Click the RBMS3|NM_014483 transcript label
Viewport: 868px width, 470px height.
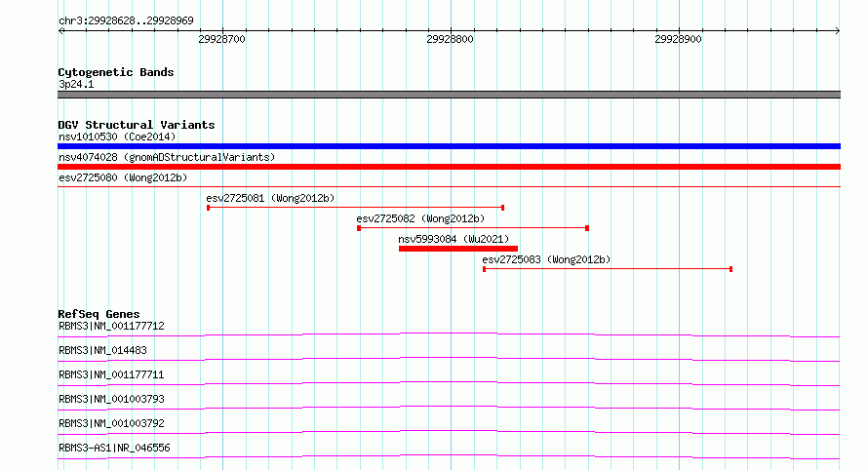[102, 350]
